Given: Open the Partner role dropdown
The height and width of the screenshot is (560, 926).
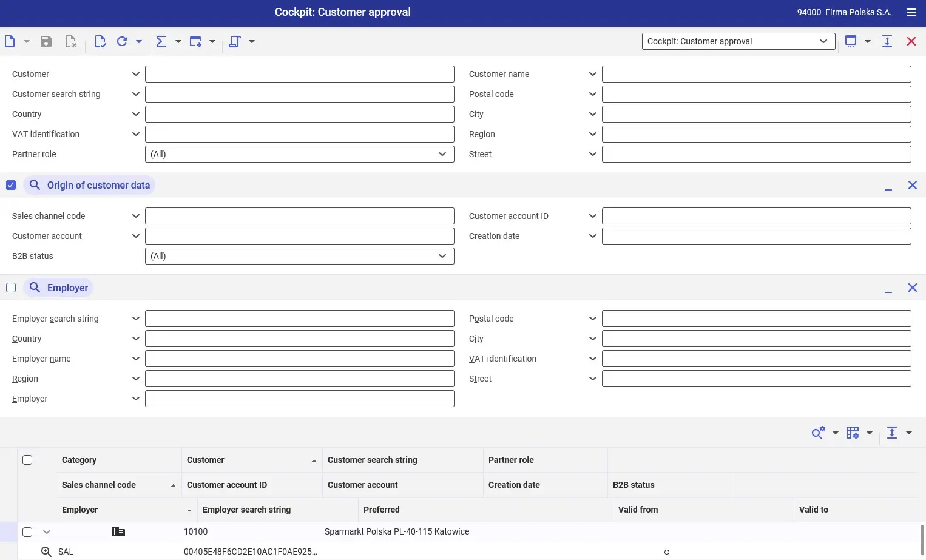Looking at the screenshot, I should 300,154.
